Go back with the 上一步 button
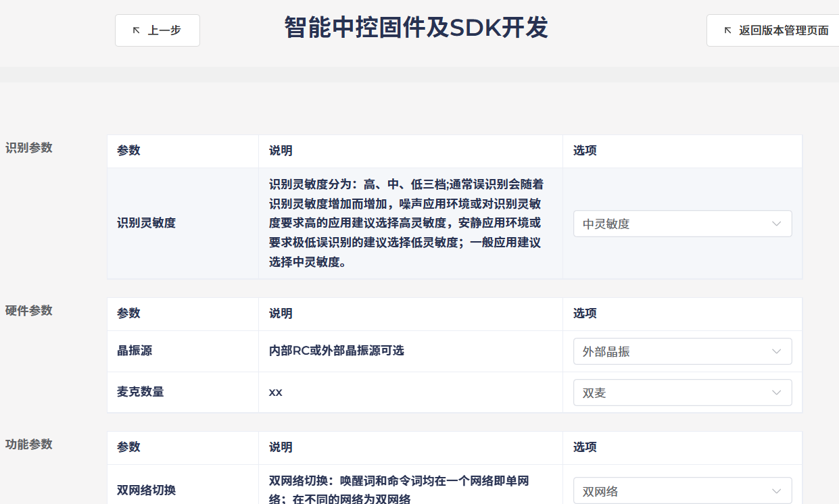 tap(158, 30)
